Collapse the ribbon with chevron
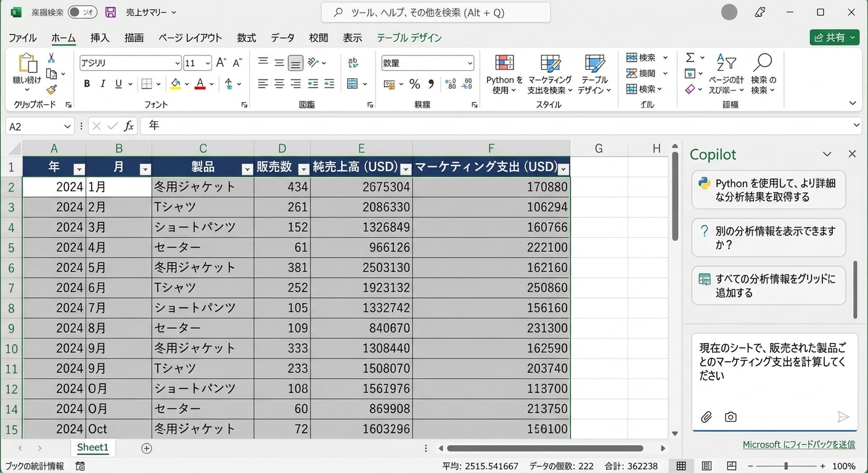 pyautogui.click(x=853, y=103)
